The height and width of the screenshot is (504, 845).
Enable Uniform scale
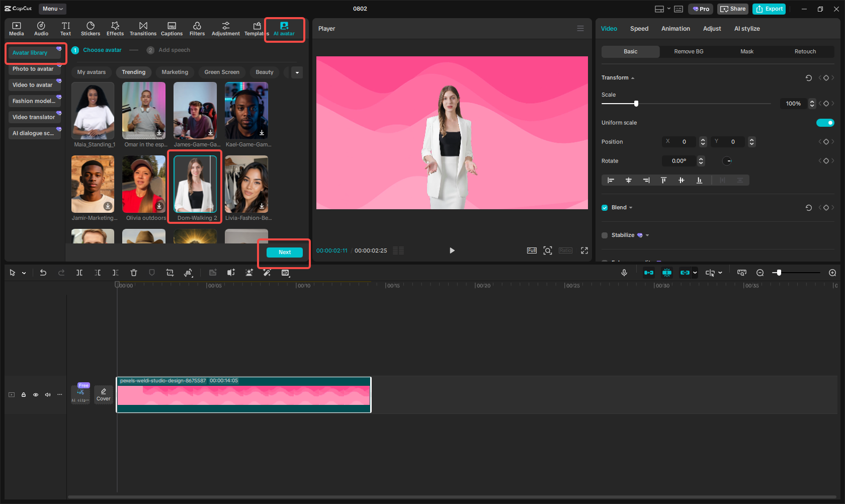tap(825, 122)
